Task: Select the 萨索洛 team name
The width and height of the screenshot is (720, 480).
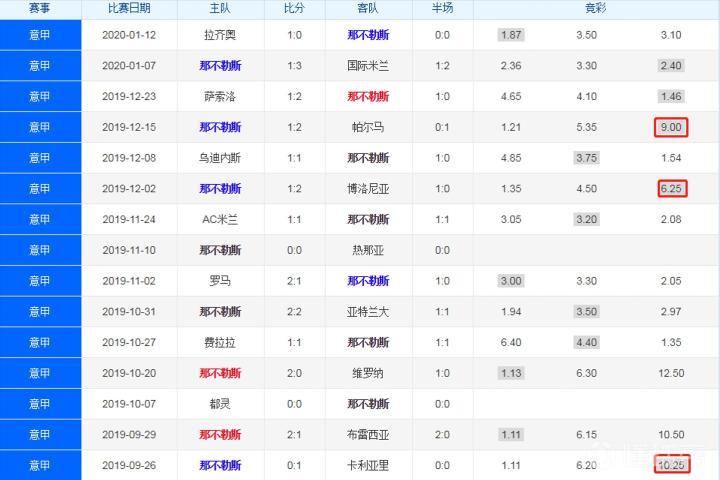Action: (220, 97)
